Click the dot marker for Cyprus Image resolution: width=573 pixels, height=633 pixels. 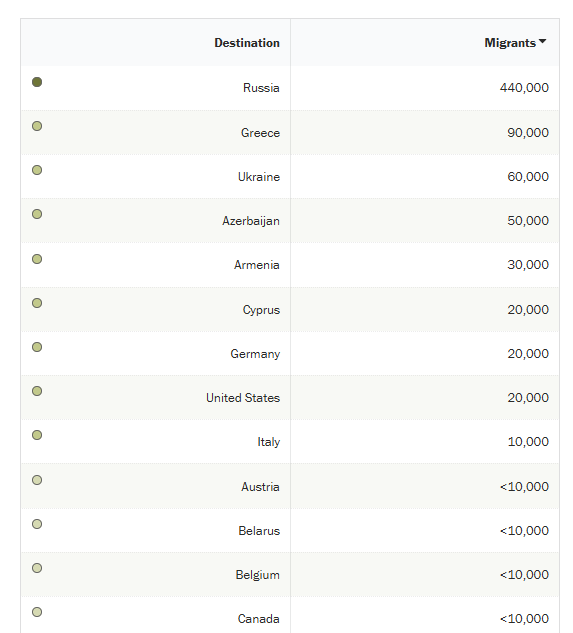point(37,303)
